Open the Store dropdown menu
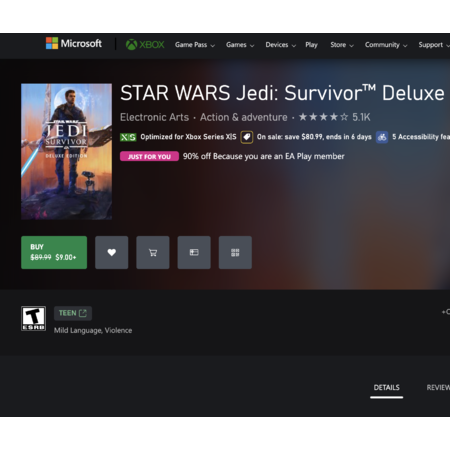The width and height of the screenshot is (450, 450). (x=342, y=45)
